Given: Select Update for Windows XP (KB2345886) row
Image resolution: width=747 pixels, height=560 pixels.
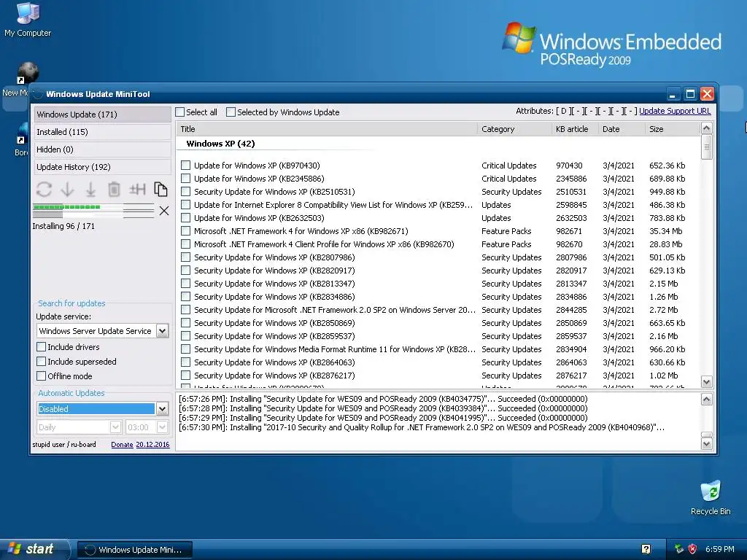Looking at the screenshot, I should click(x=438, y=179).
